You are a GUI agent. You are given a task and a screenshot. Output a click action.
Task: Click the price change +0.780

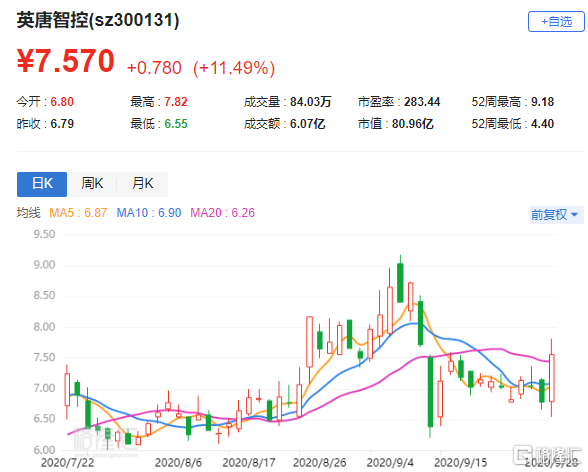pyautogui.click(x=154, y=68)
